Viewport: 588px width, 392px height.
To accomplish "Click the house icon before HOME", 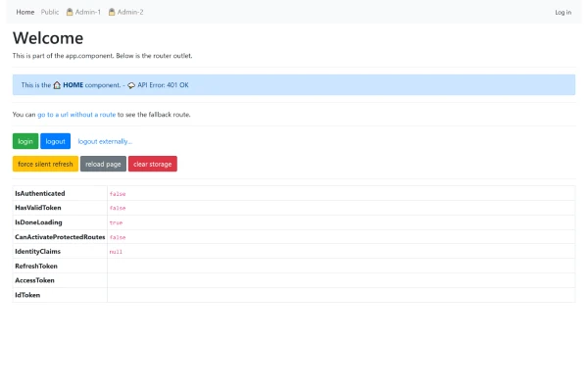I will 57,85.
